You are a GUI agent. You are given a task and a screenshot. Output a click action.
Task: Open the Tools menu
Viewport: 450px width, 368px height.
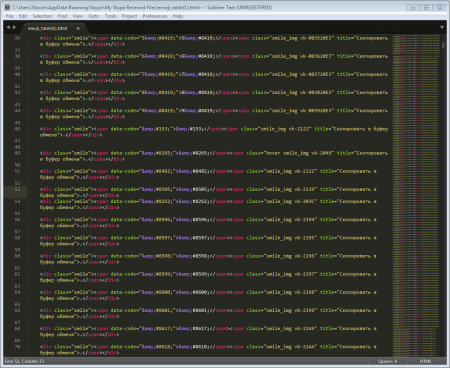coord(110,16)
